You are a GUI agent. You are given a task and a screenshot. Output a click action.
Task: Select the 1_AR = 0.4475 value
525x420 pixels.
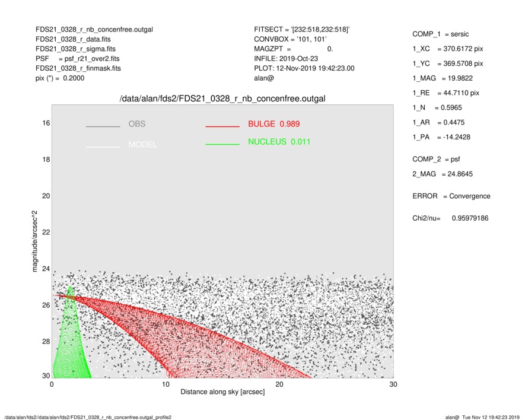438,123
